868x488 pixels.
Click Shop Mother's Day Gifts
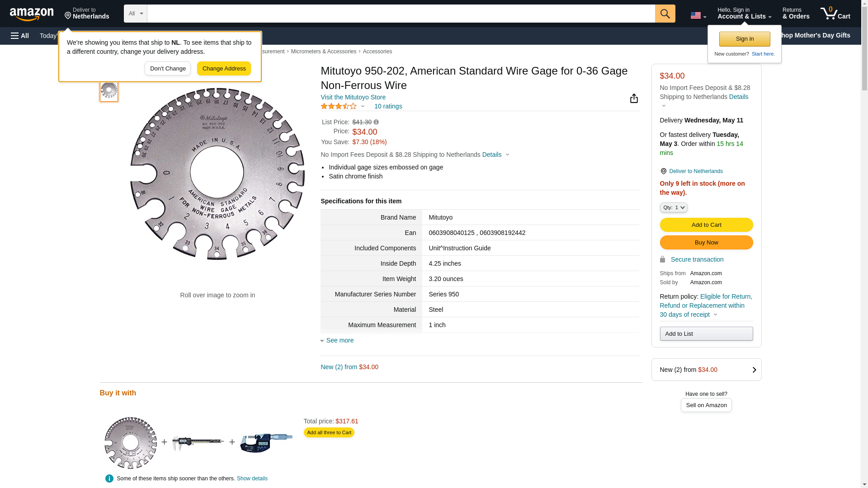pyautogui.click(x=818, y=35)
